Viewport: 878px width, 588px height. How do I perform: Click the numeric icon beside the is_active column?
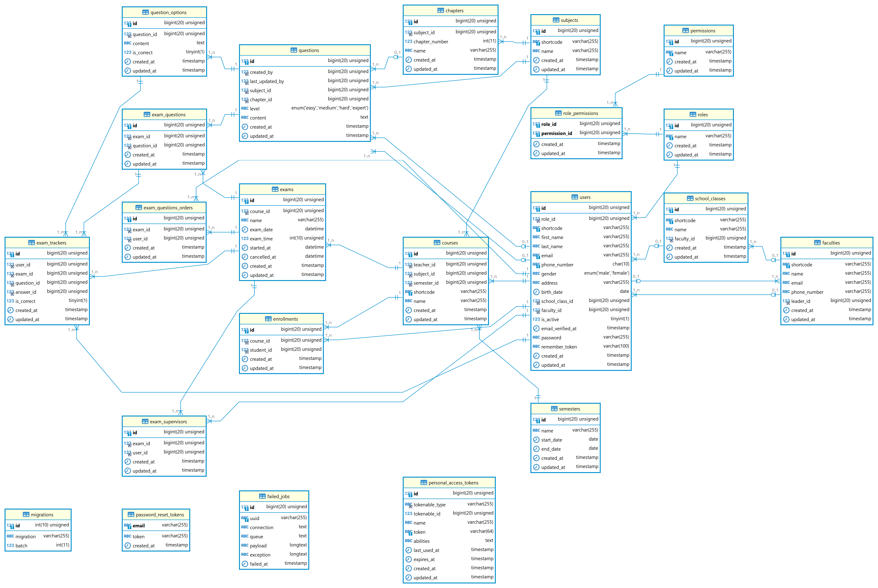[536, 320]
